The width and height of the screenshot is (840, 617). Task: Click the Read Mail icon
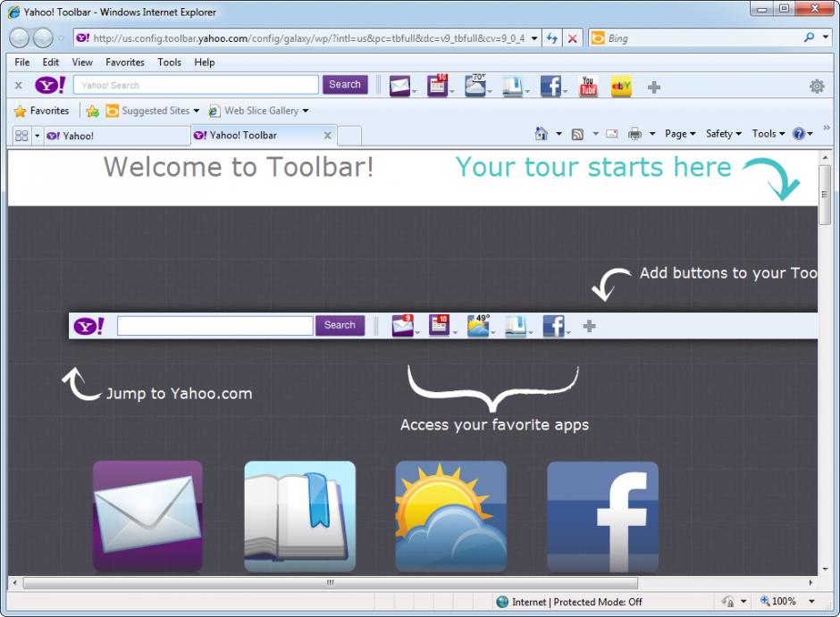(612, 134)
